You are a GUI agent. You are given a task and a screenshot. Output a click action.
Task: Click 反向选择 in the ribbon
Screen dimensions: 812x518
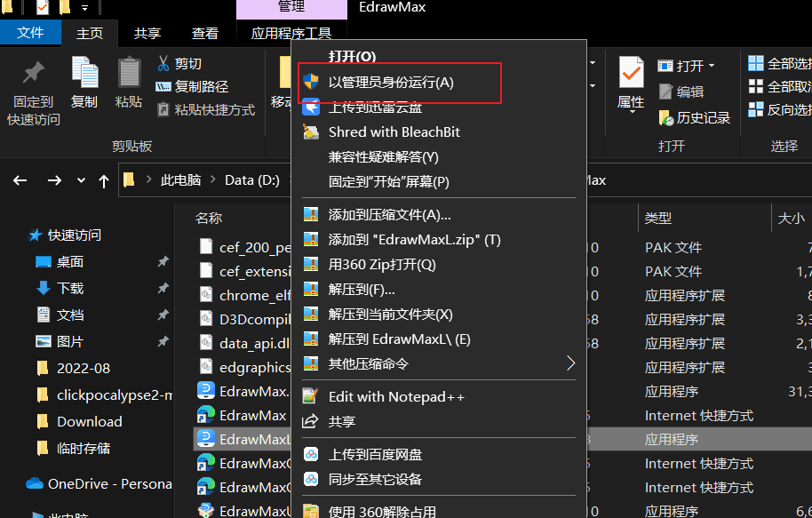pyautogui.click(x=779, y=110)
